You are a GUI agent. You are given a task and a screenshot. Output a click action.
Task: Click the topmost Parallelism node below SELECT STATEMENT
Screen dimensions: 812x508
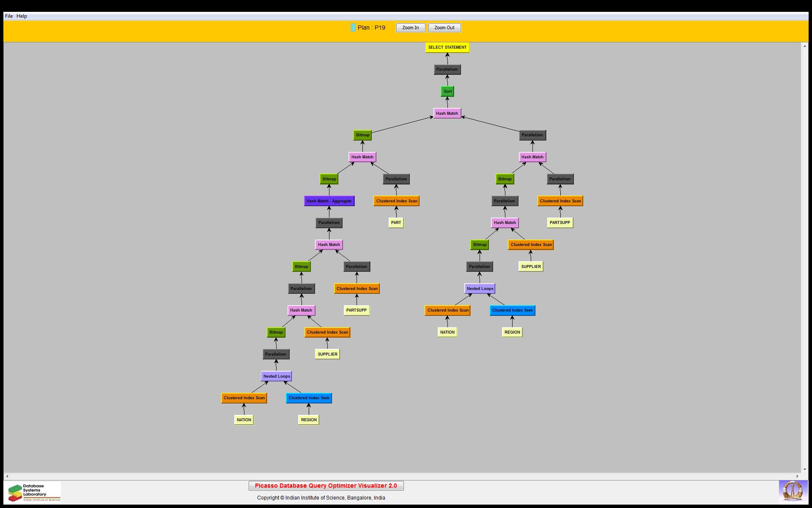pos(447,69)
